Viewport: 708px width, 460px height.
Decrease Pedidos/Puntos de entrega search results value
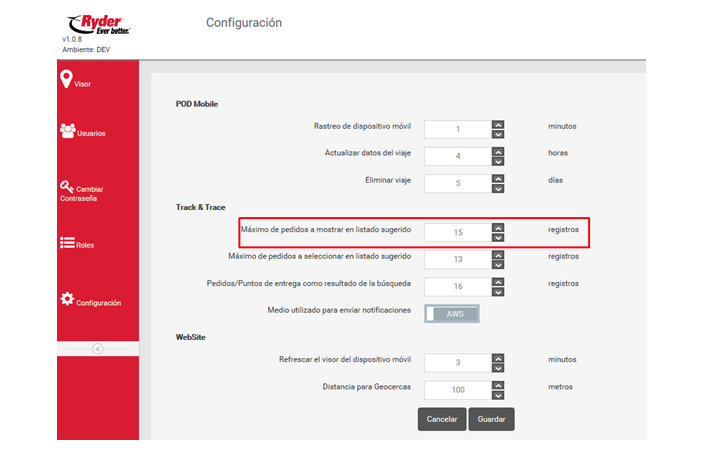click(x=498, y=290)
